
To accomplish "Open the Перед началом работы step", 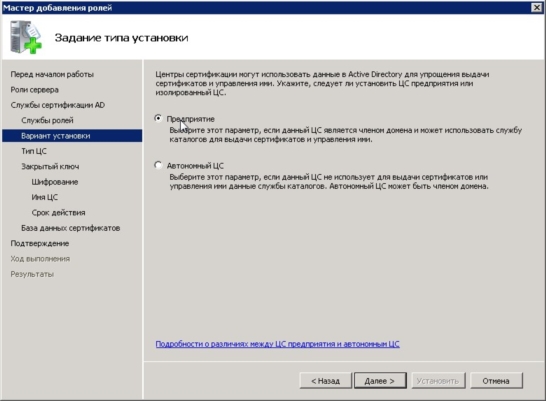I will click(x=52, y=74).
